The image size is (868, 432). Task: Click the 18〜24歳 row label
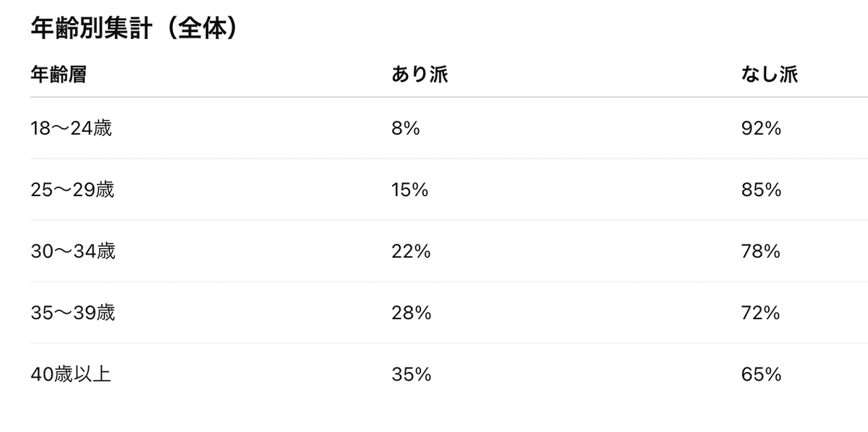click(x=71, y=129)
